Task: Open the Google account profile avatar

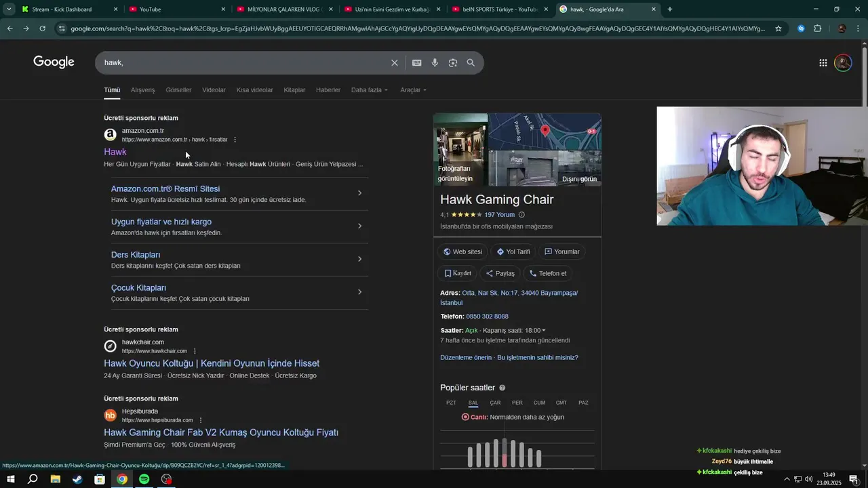Action: pos(843,62)
